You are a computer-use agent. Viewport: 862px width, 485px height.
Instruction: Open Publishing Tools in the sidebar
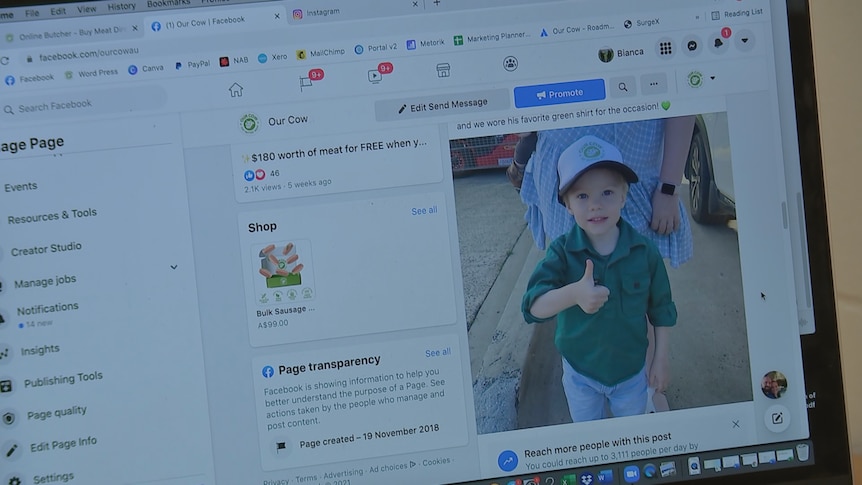point(63,379)
